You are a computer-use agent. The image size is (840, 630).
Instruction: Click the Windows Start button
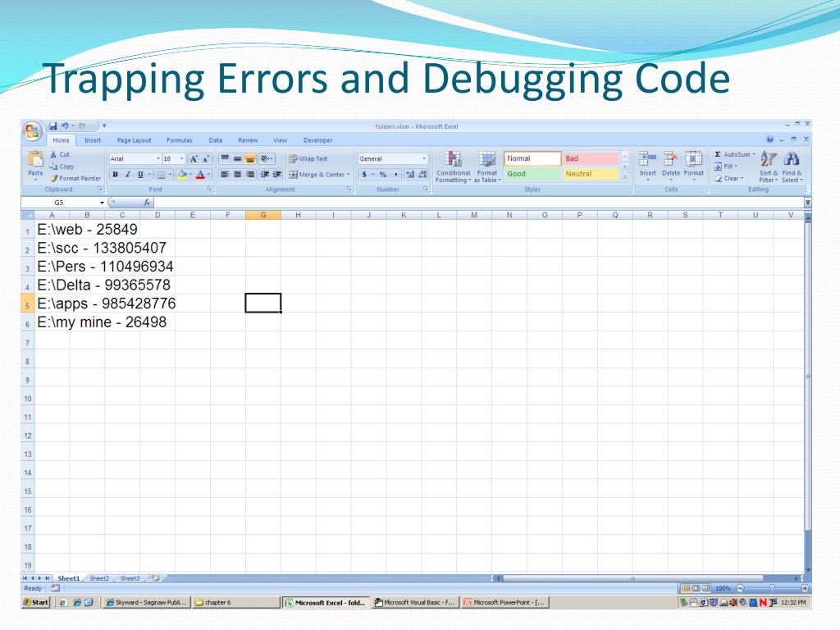[x=36, y=603]
